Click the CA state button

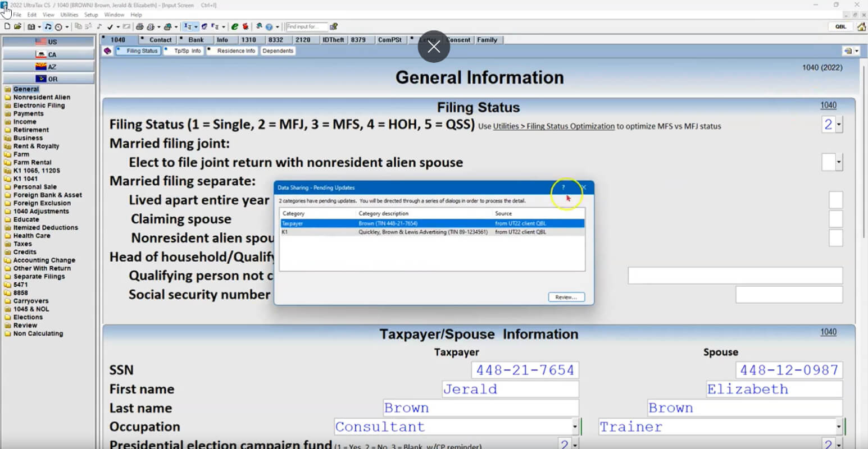click(48, 54)
